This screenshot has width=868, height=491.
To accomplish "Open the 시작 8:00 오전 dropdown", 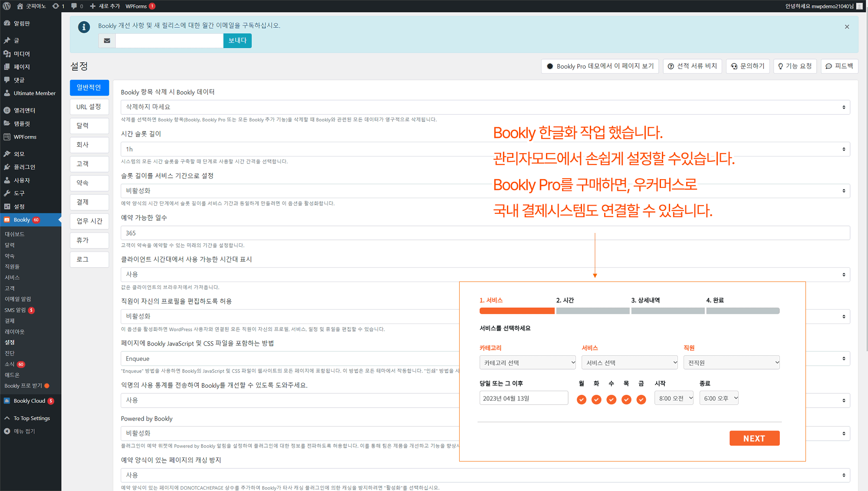I will [674, 398].
